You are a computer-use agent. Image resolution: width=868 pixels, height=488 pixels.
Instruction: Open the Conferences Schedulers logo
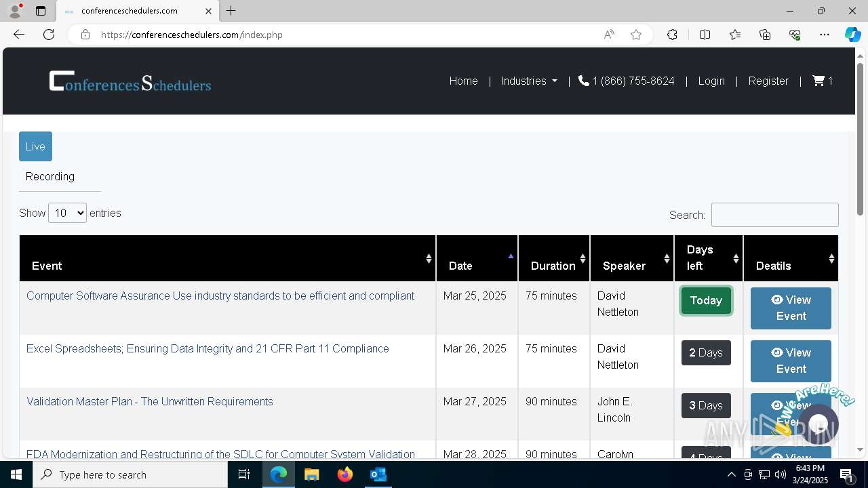[x=130, y=81]
